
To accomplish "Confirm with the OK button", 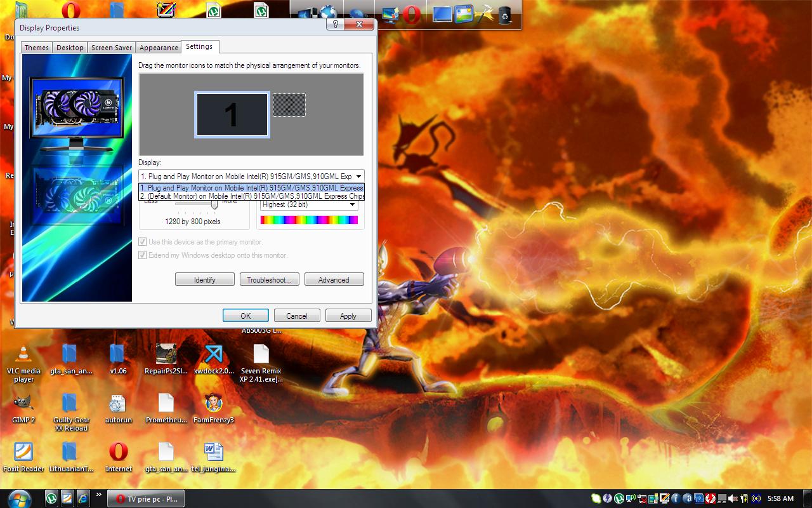I will pyautogui.click(x=246, y=316).
